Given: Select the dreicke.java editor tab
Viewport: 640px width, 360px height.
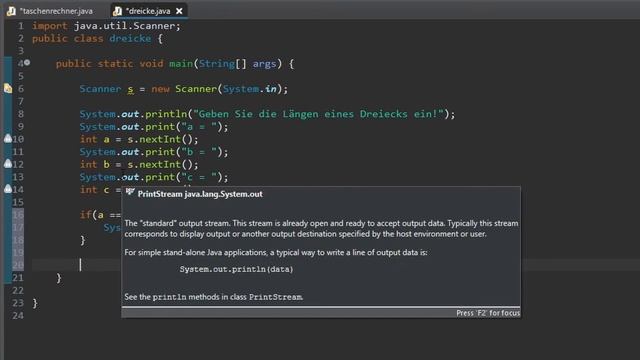Looking at the screenshot, I should [148, 11].
